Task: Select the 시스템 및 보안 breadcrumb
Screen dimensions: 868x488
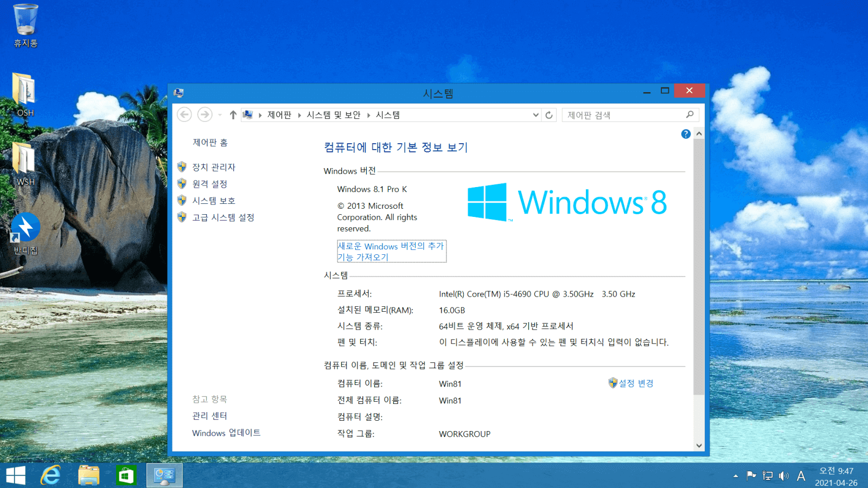Action: coord(334,115)
